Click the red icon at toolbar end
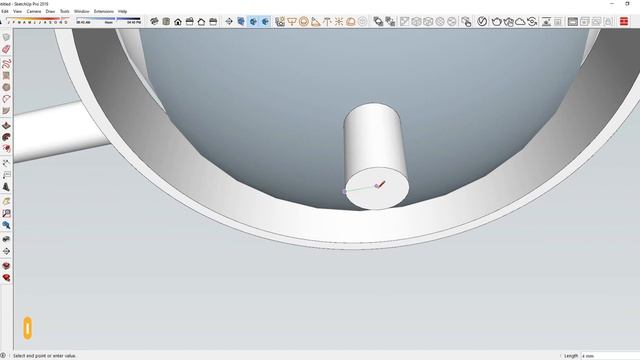 tap(624, 22)
